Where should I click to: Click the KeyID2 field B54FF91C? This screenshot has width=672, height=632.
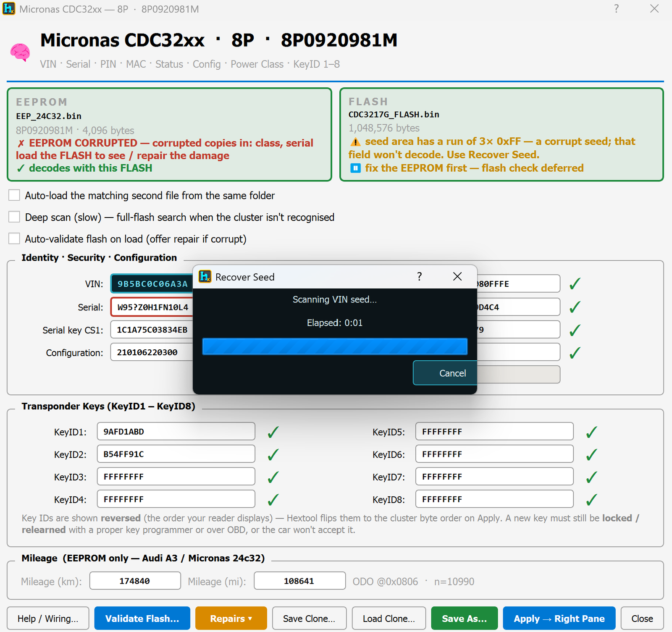pyautogui.click(x=176, y=454)
